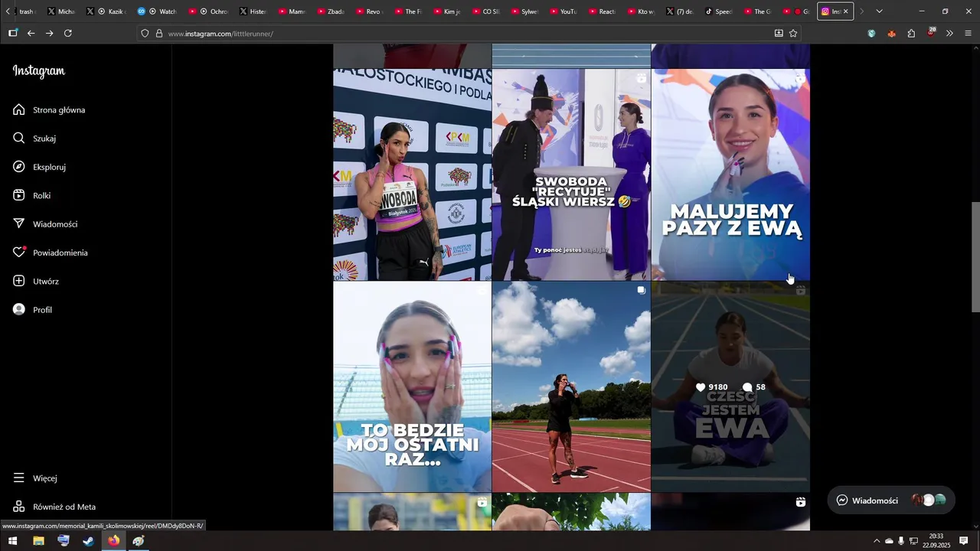Show hidden system tray icons
Screen dimensions: 980x551
(x=877, y=541)
